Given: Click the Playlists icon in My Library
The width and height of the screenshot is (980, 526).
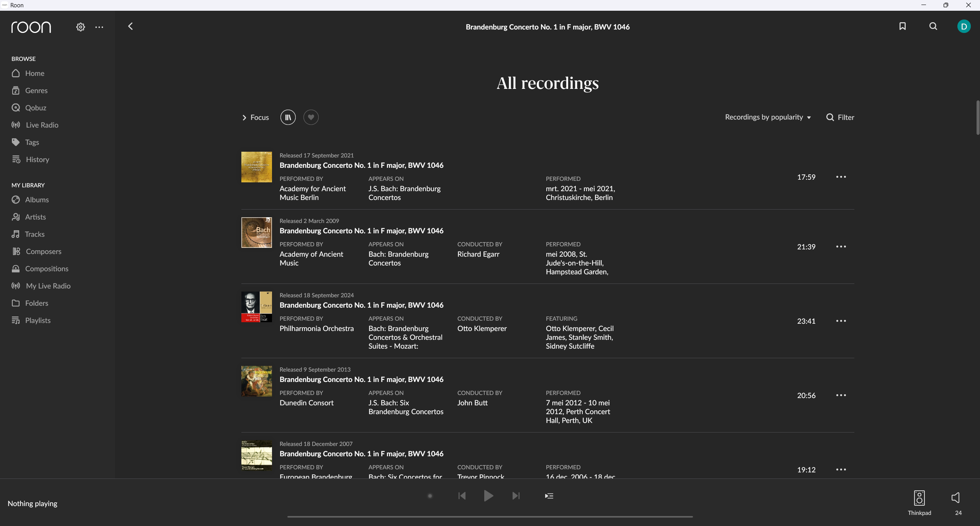Looking at the screenshot, I should coord(16,320).
